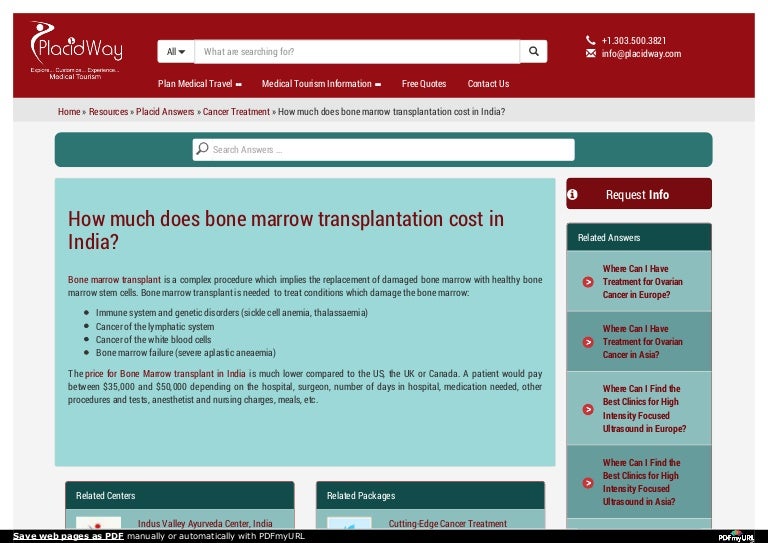Click arrow icon for Ovarian Cancer in Asia
Screen dimensions: 768x543
point(588,342)
